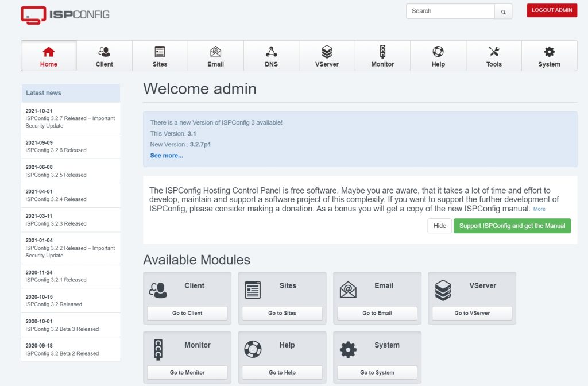Focus the Search input field
The height and width of the screenshot is (386, 588).
[450, 11]
